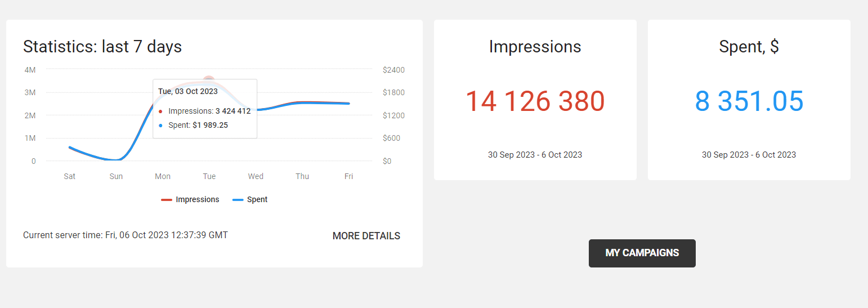Open the MORE DETAILS link
This screenshot has width=868, height=308.
coord(366,236)
